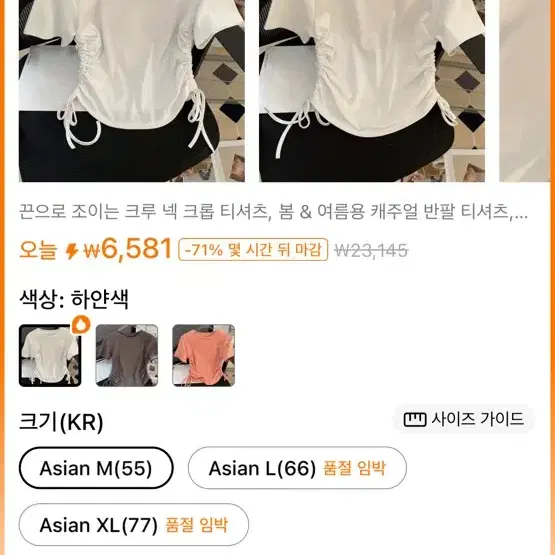Tap the flame hot badge on white swatch
555x555 pixels.
pyautogui.click(x=81, y=325)
